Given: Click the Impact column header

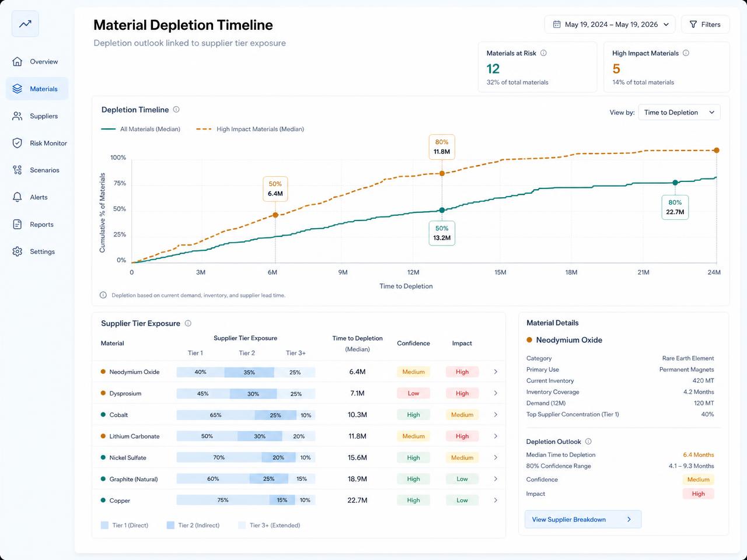Looking at the screenshot, I should (x=462, y=343).
